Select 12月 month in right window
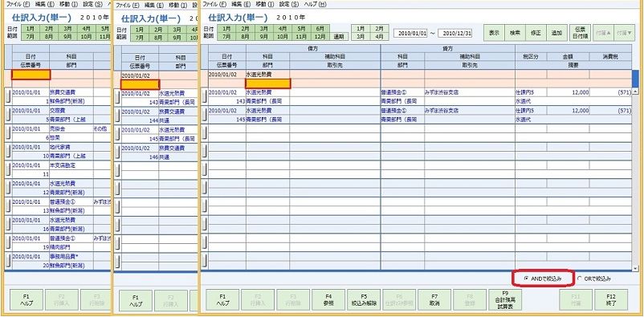This screenshot has width=644, height=317. pos(320,37)
